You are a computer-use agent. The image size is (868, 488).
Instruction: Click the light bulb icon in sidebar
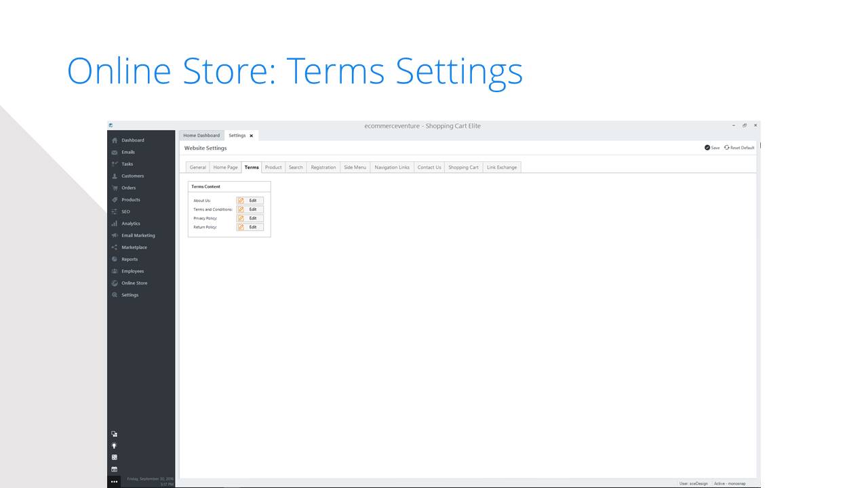tap(114, 445)
